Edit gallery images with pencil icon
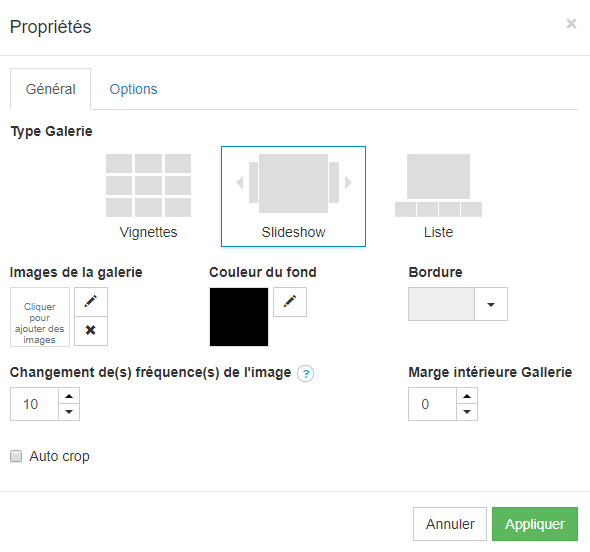The width and height of the screenshot is (590, 552). pos(91,302)
